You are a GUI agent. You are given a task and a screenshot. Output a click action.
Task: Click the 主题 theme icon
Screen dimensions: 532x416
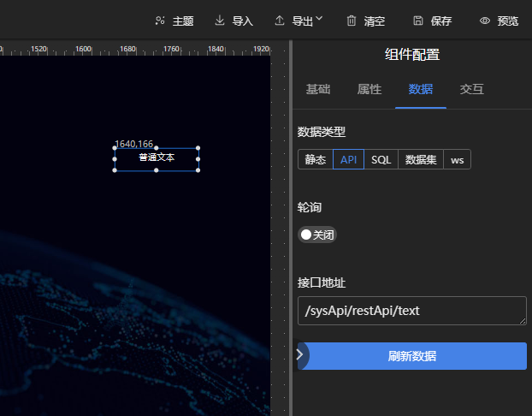coord(160,21)
